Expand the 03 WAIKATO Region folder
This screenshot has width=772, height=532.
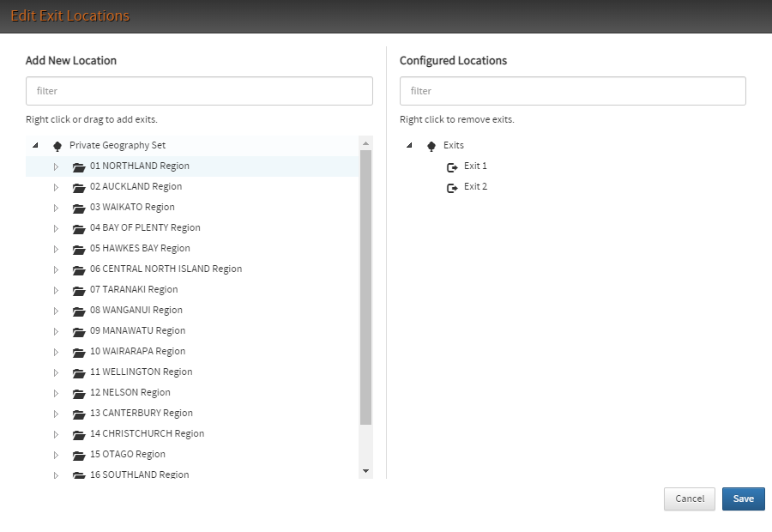tap(56, 208)
